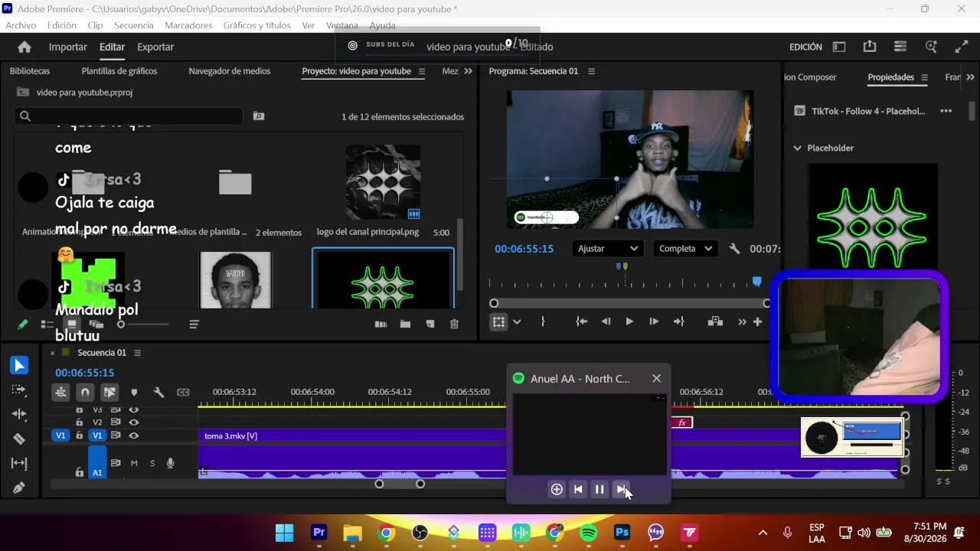Open the workspaces panel icon

(839, 47)
